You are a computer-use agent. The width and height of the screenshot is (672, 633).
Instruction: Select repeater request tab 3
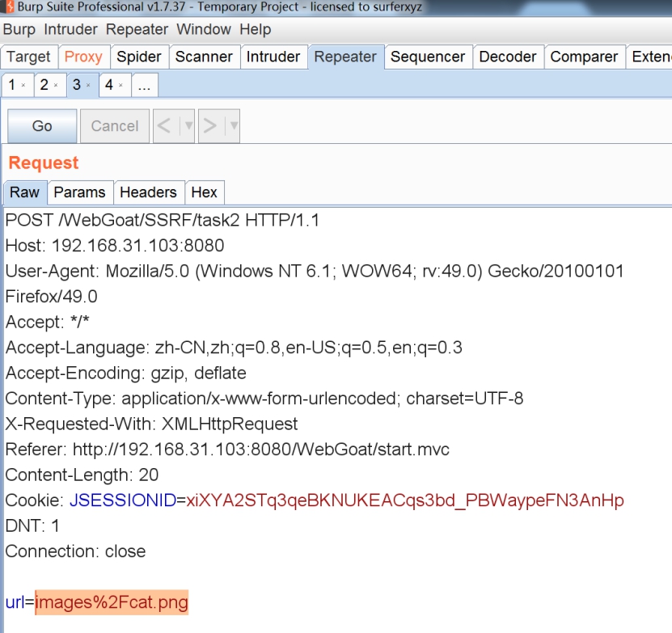click(77, 85)
